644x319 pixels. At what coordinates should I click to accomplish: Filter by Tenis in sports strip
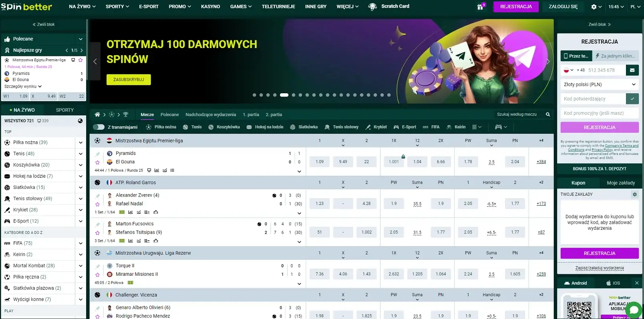point(192,127)
